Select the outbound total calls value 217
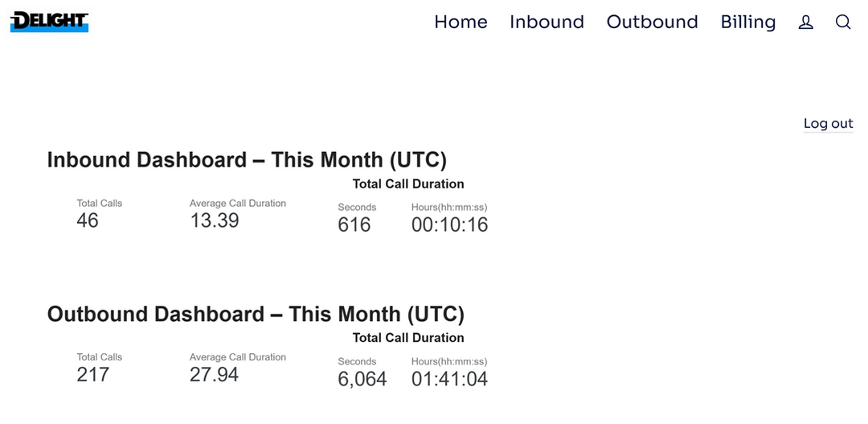868x424 pixels. point(92,374)
